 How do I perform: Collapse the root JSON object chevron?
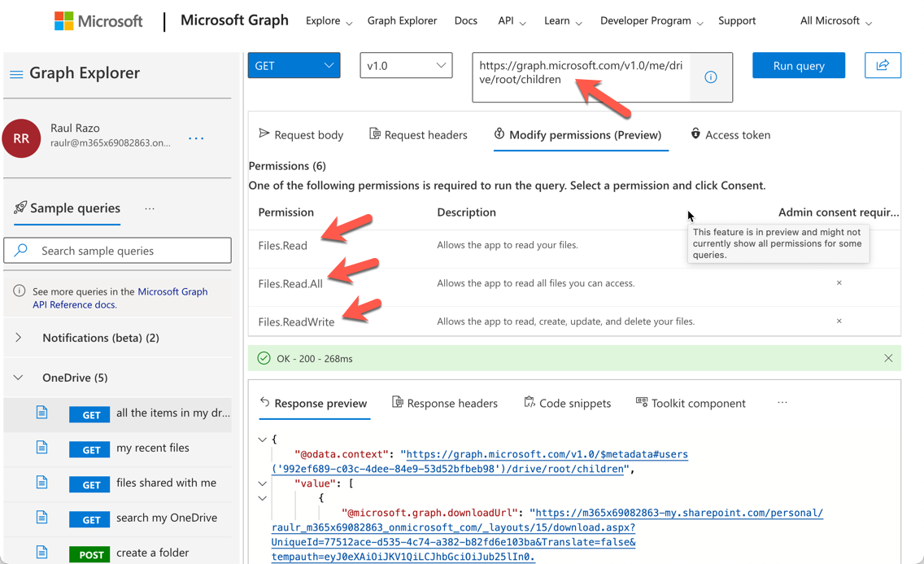point(262,439)
